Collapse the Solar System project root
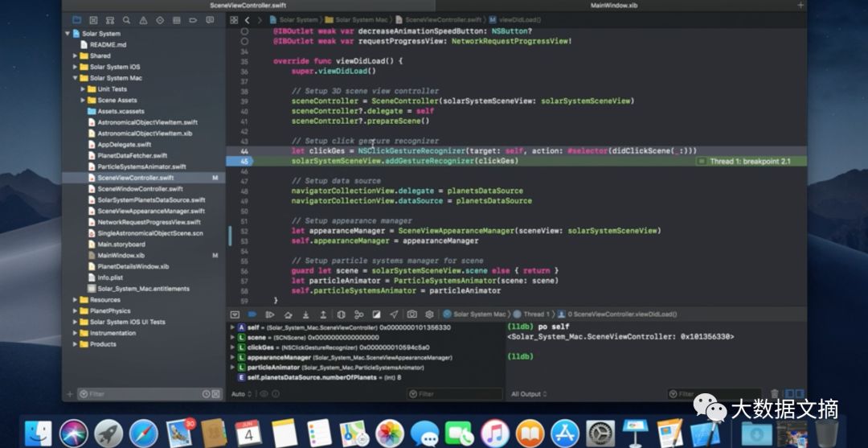 [68, 34]
